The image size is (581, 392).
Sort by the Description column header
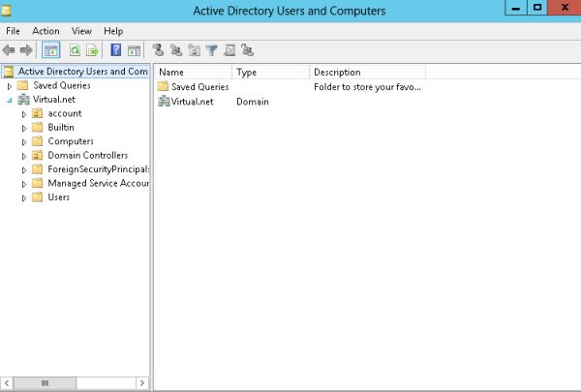click(x=367, y=72)
